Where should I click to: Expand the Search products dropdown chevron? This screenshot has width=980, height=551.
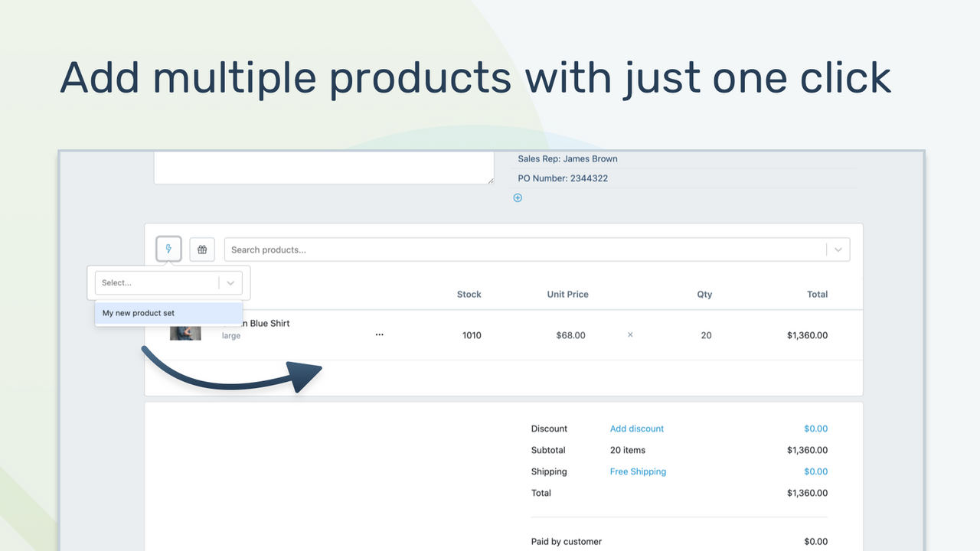[x=838, y=249]
